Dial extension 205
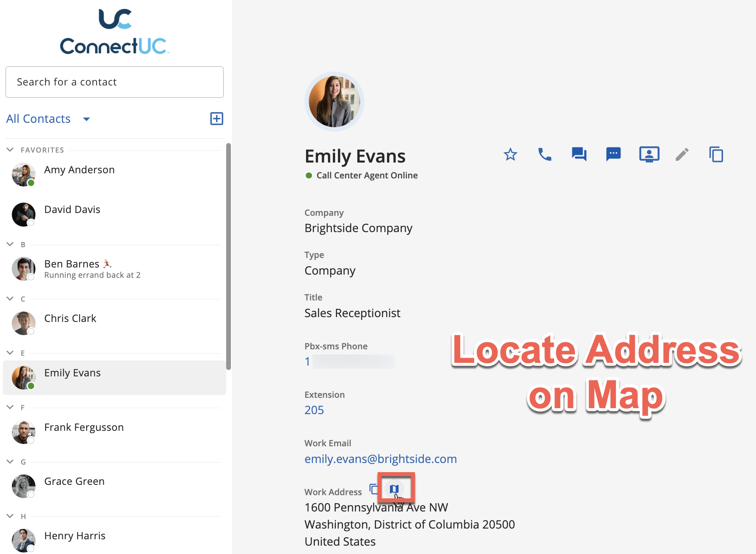Screen dimensions: 756x554 (x=314, y=410)
